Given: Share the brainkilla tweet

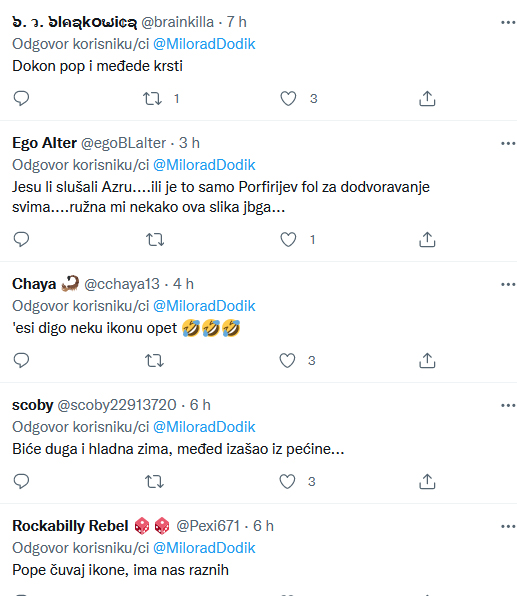Looking at the screenshot, I should (x=427, y=98).
